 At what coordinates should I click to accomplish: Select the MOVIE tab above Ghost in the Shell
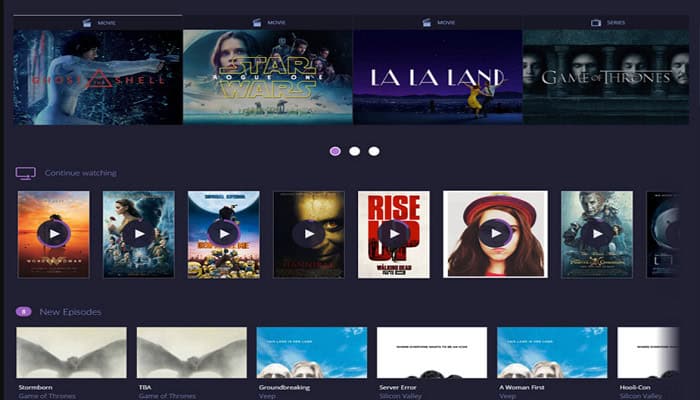(98, 23)
